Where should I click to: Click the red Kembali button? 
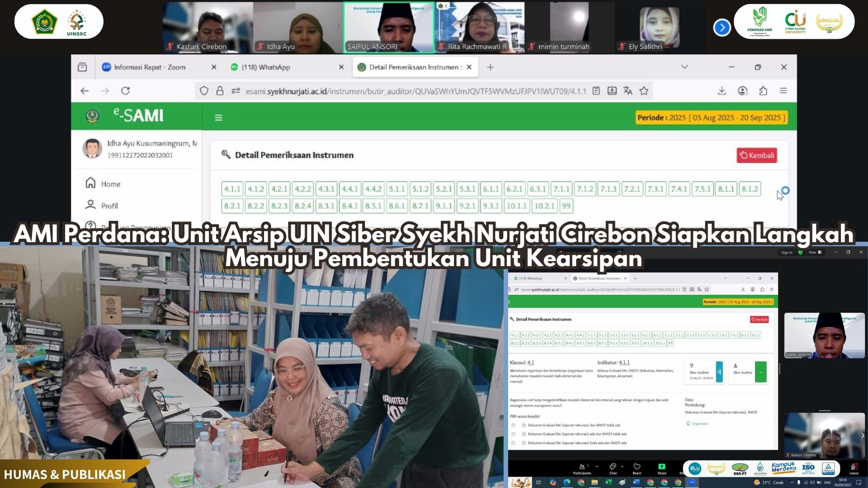tap(757, 155)
